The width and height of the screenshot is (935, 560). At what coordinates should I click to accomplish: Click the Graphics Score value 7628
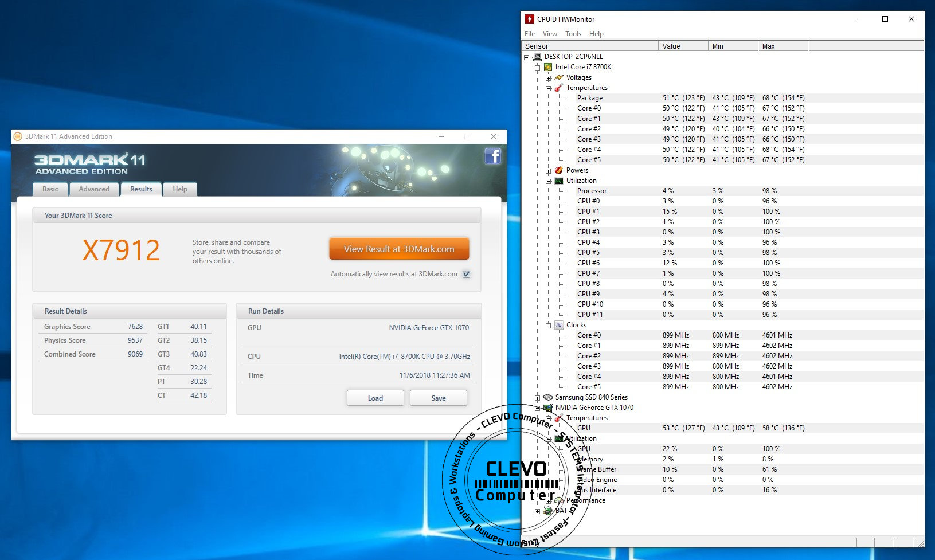(135, 327)
